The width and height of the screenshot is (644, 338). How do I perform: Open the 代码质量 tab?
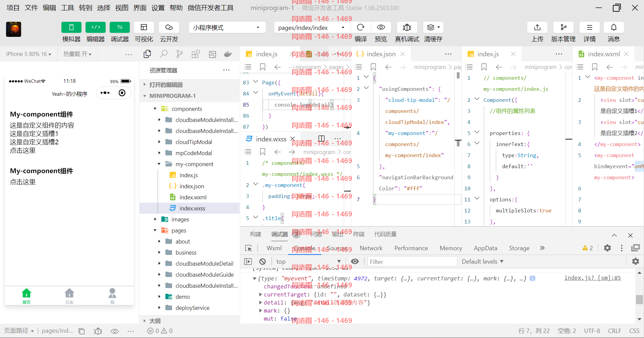tap(385, 234)
